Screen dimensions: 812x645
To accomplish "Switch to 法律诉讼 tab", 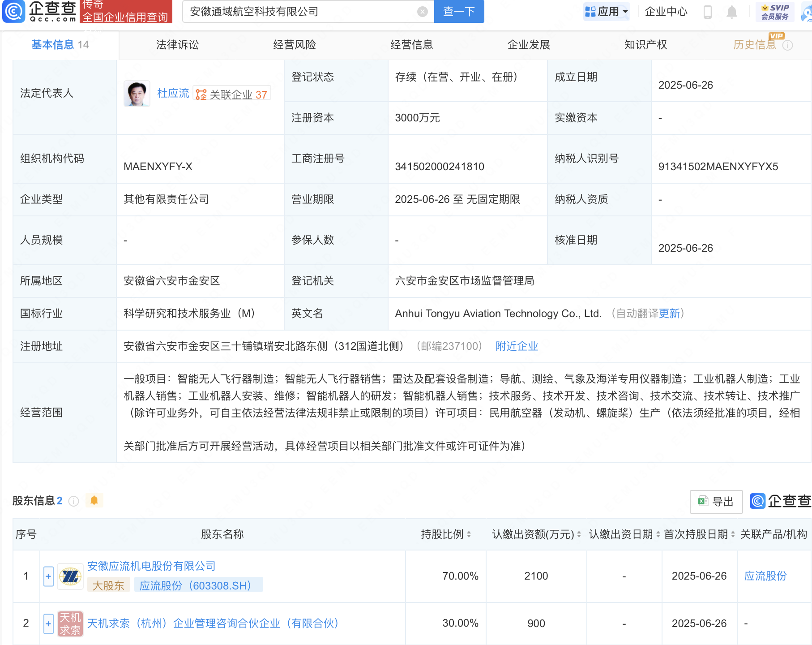I will point(177,45).
